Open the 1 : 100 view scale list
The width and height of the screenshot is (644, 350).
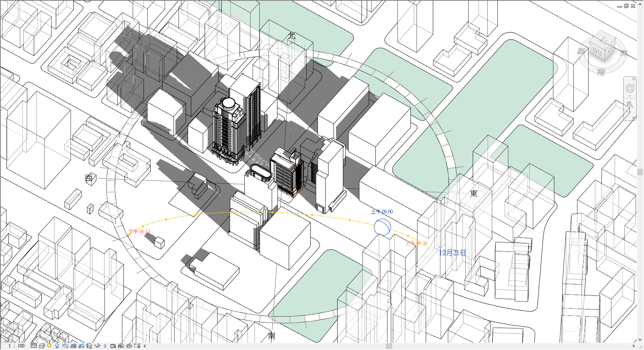[16, 346]
